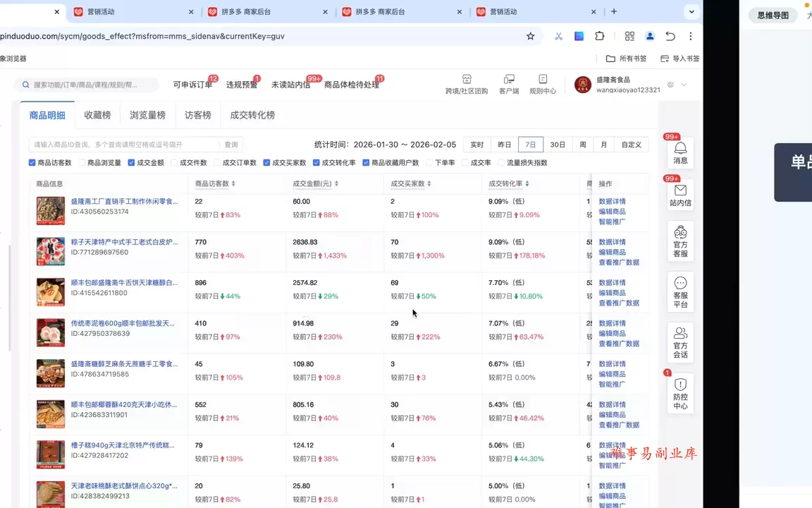812x508 pixels.
Task: Switch to the 收藏榜 tab
Action: 97,115
